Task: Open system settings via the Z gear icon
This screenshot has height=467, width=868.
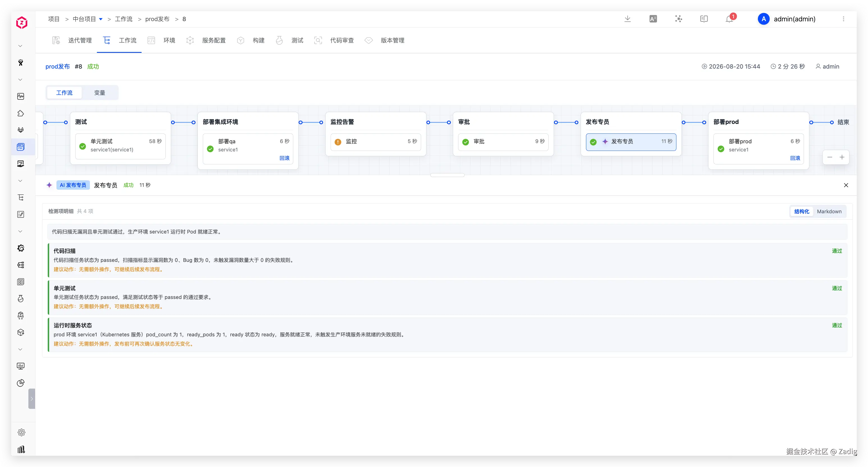Action: (x=21, y=432)
